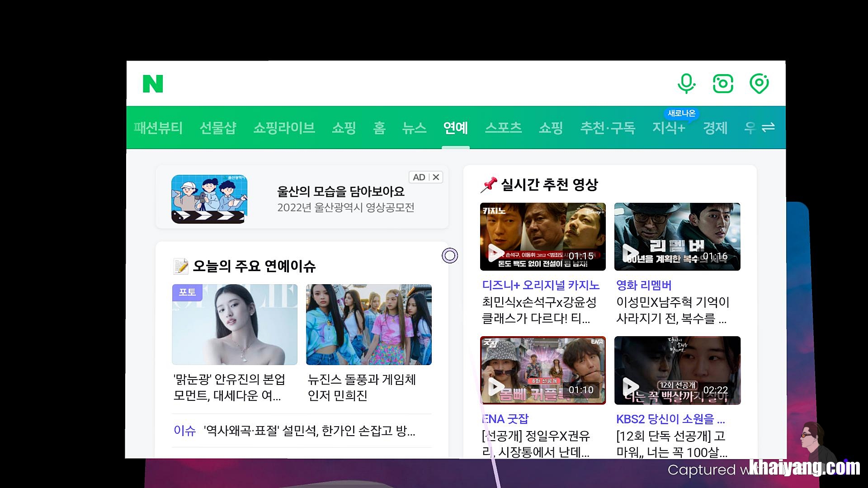The height and width of the screenshot is (488, 868).
Task: Open the 뉴진스 group photo thumbnail
Action: [368, 324]
